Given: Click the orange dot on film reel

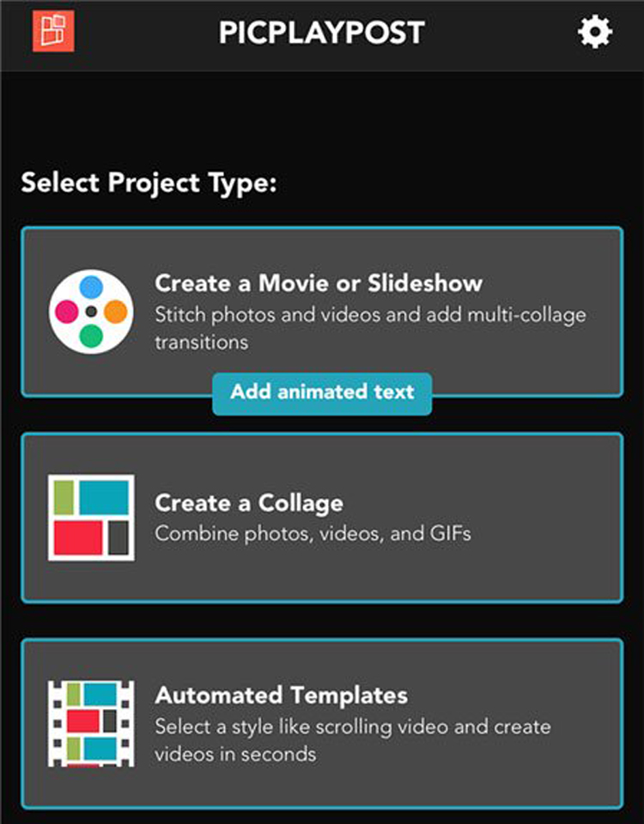Looking at the screenshot, I should [x=116, y=312].
